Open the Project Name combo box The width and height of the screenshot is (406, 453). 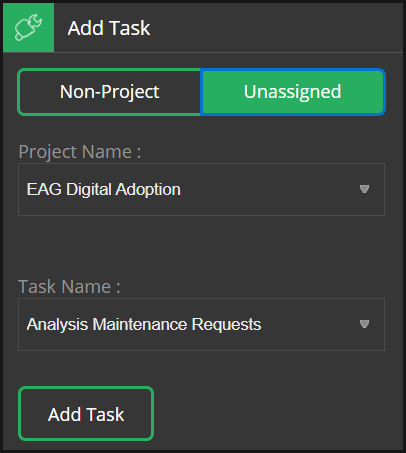click(x=201, y=189)
